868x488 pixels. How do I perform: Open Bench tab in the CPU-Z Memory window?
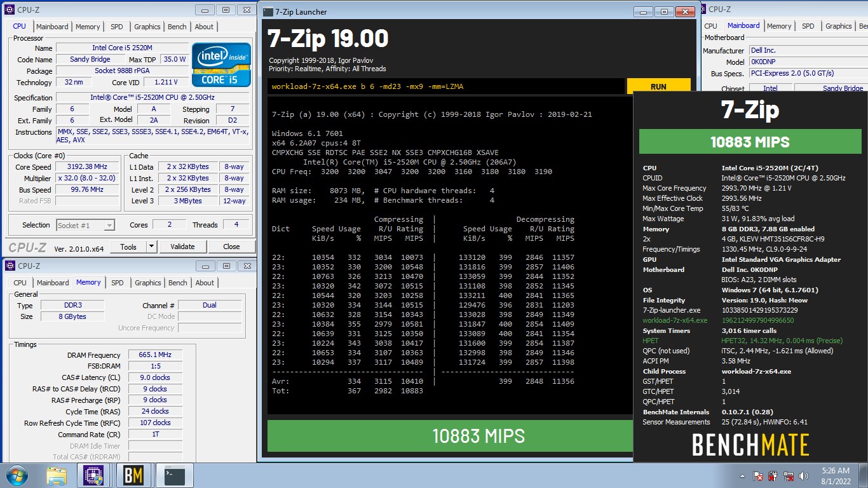click(178, 283)
